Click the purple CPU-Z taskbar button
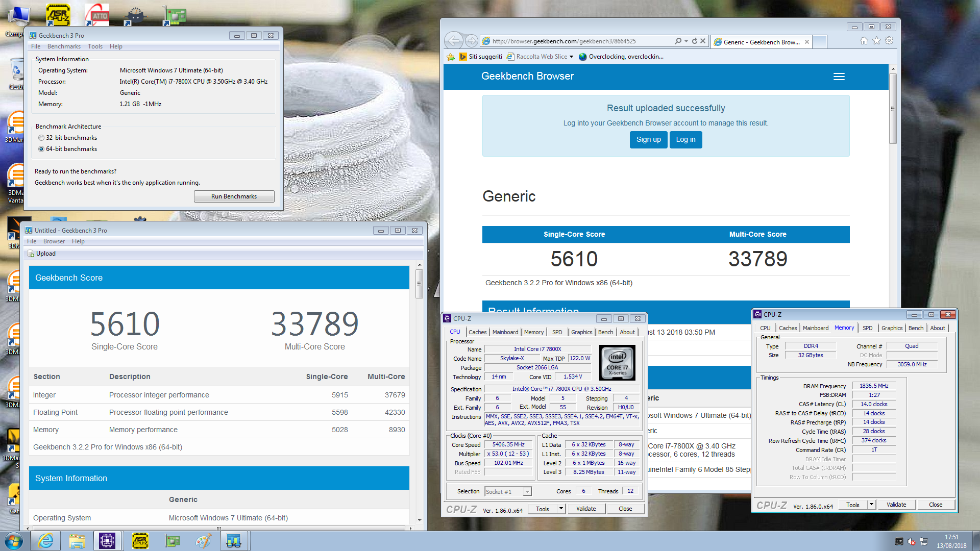The height and width of the screenshot is (551, 980). click(107, 541)
